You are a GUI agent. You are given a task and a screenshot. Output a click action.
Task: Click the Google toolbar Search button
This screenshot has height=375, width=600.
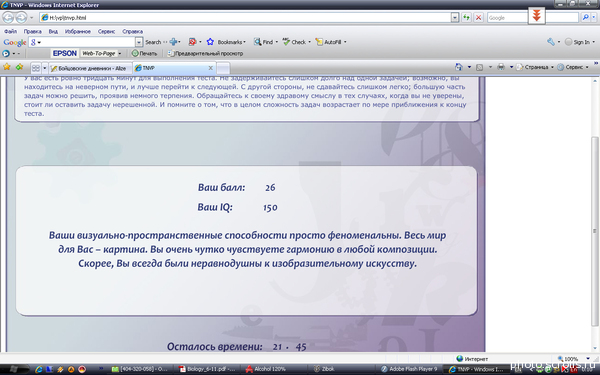tap(153, 42)
